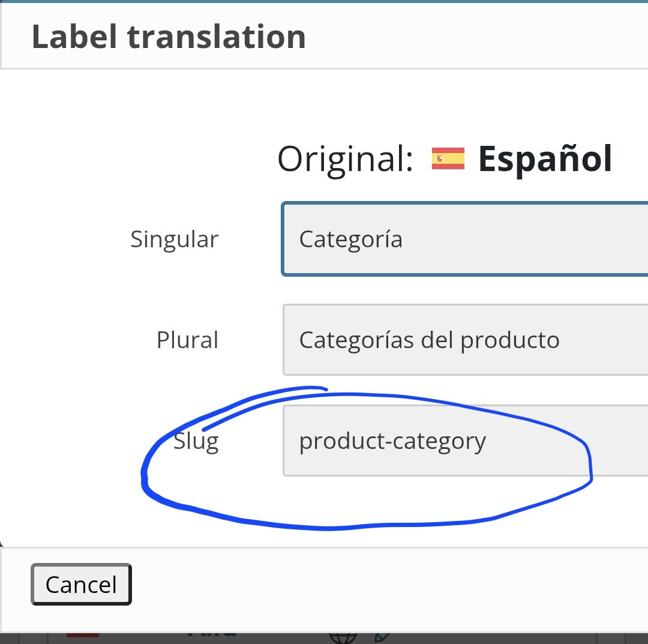The image size is (648, 644).
Task: Click the Slug field label
Action: (x=196, y=442)
